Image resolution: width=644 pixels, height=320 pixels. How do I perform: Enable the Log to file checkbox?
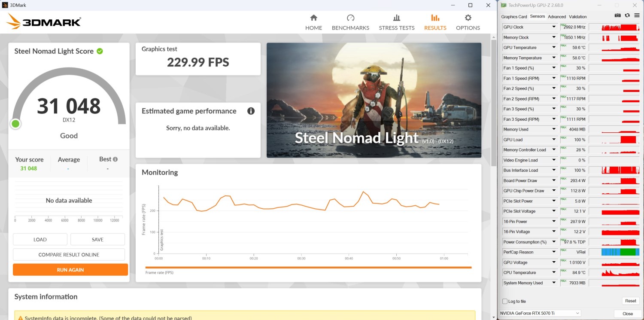(x=505, y=301)
